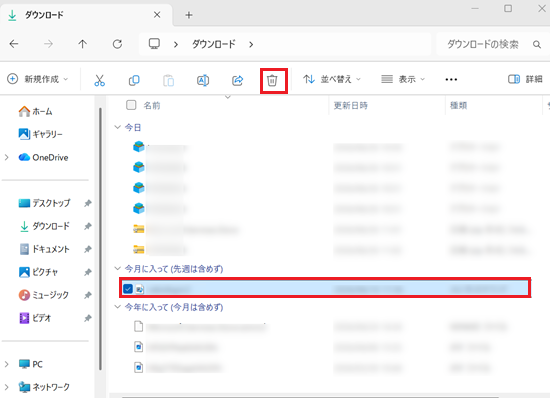550x398 pixels.
Task: Sort by the 更新日時 column header
Action: [x=350, y=106]
